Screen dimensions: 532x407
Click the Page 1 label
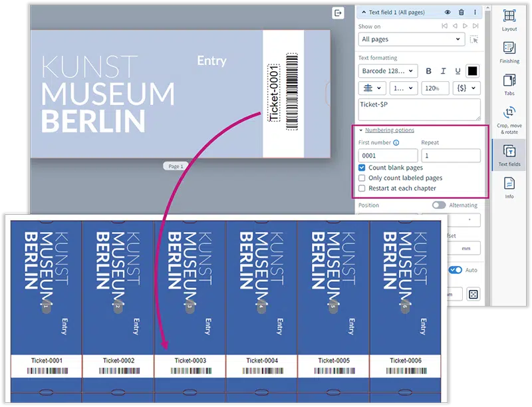click(176, 166)
